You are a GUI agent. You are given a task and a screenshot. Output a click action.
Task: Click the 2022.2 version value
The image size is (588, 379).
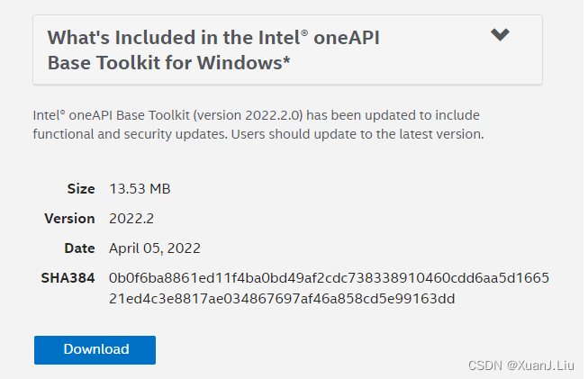coord(131,219)
